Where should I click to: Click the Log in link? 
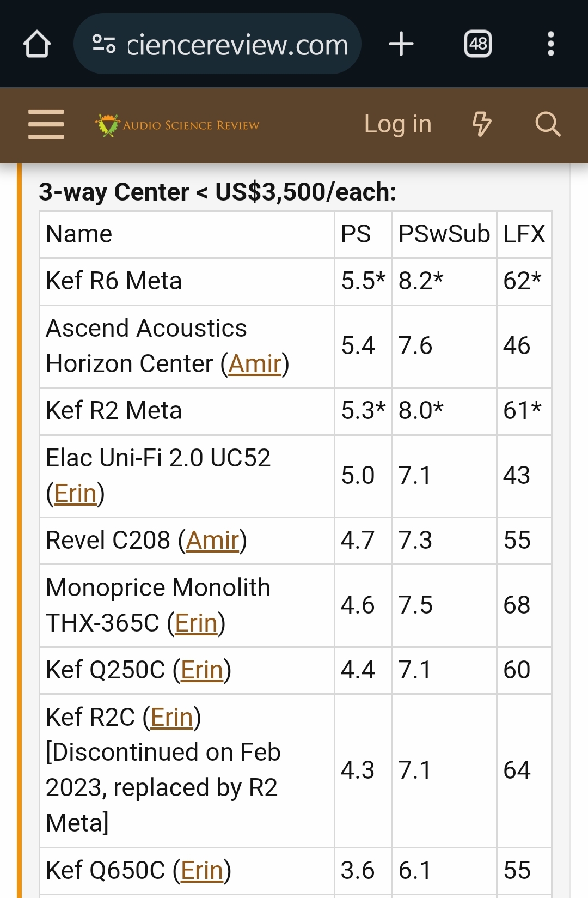tap(397, 124)
